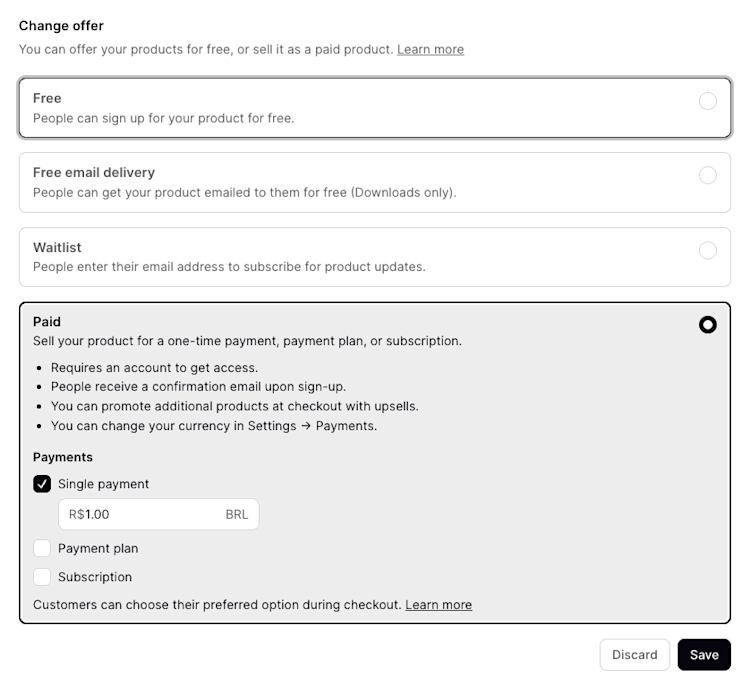Screen dimensions: 750x686
Task: Enable the Payment plan checkbox
Action: (x=42, y=548)
